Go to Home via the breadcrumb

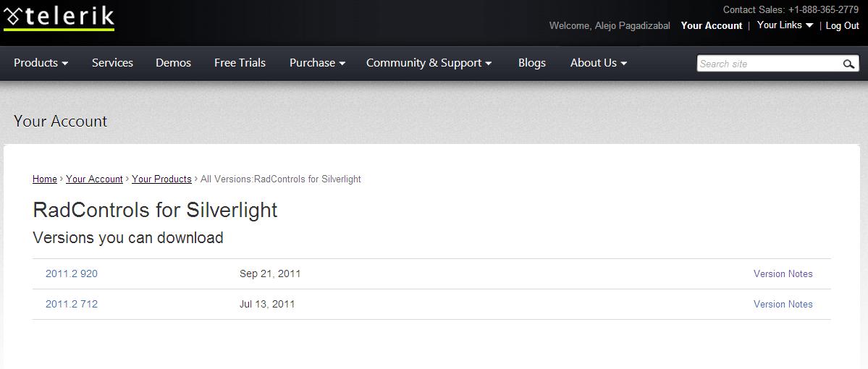pos(45,179)
